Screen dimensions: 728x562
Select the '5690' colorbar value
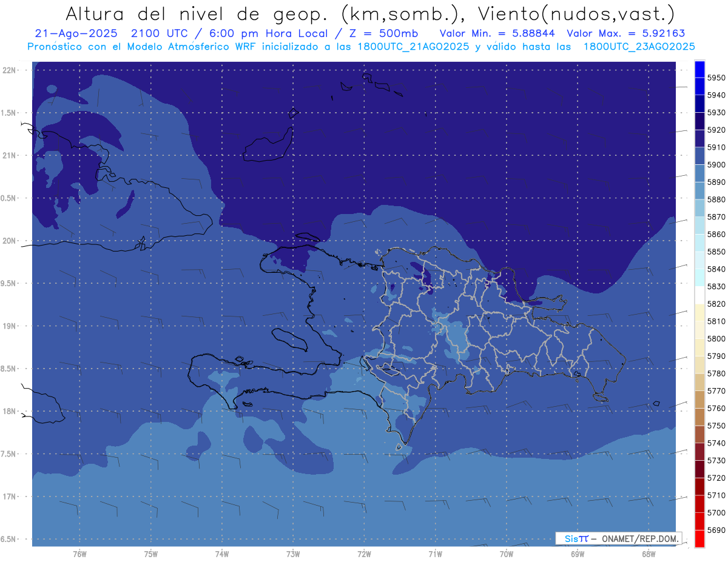[716, 530]
